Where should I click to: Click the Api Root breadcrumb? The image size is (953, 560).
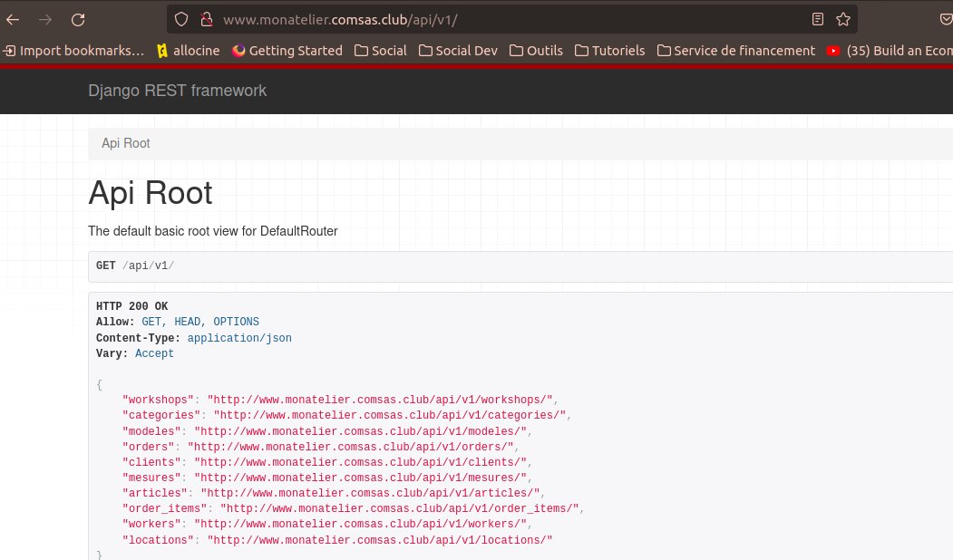(x=126, y=143)
